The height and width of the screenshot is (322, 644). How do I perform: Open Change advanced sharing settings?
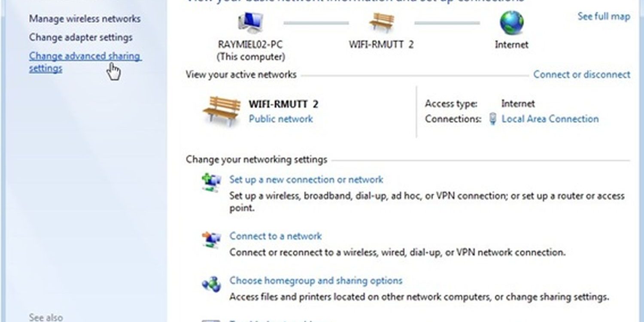pyautogui.click(x=85, y=62)
